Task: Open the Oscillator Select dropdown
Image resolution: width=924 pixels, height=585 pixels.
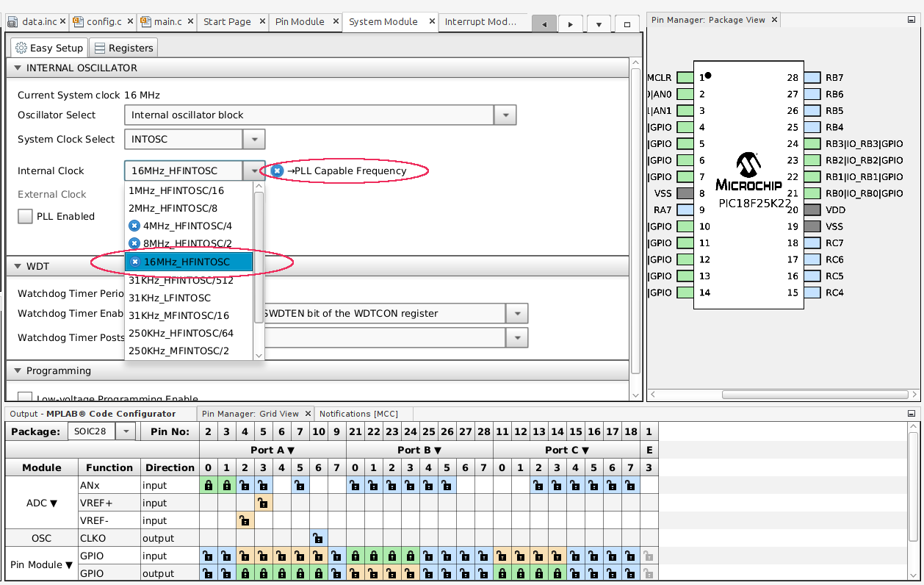Action: click(505, 115)
